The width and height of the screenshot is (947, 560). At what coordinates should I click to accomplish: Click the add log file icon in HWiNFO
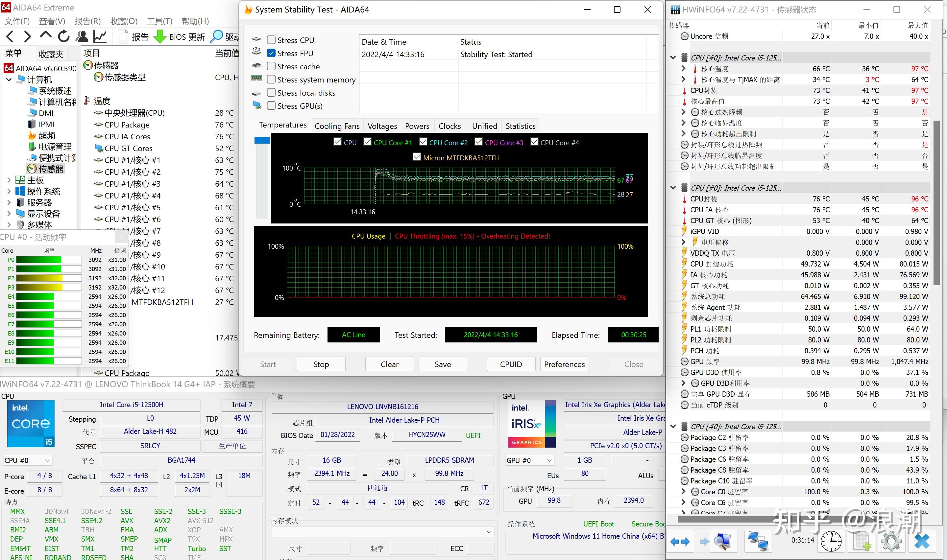pyautogui.click(x=861, y=541)
